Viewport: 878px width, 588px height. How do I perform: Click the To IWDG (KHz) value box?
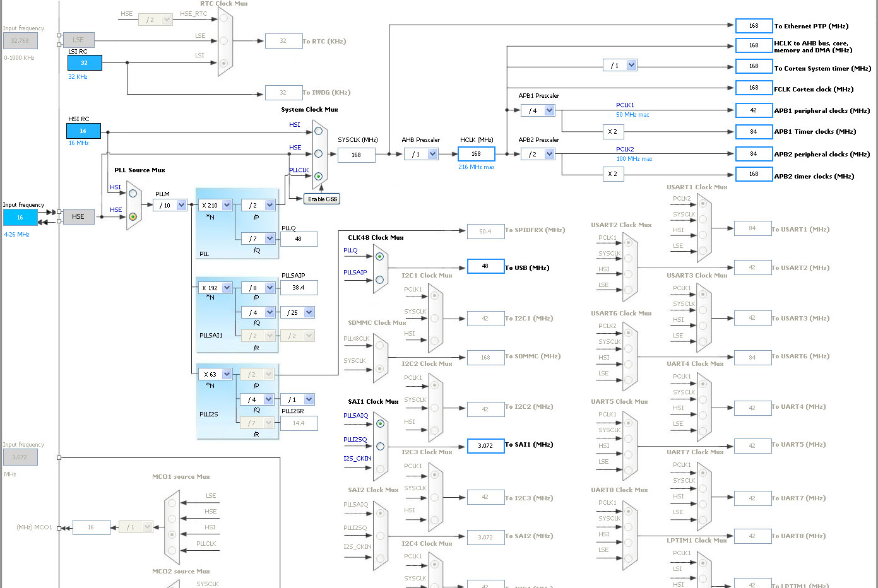coord(283,93)
